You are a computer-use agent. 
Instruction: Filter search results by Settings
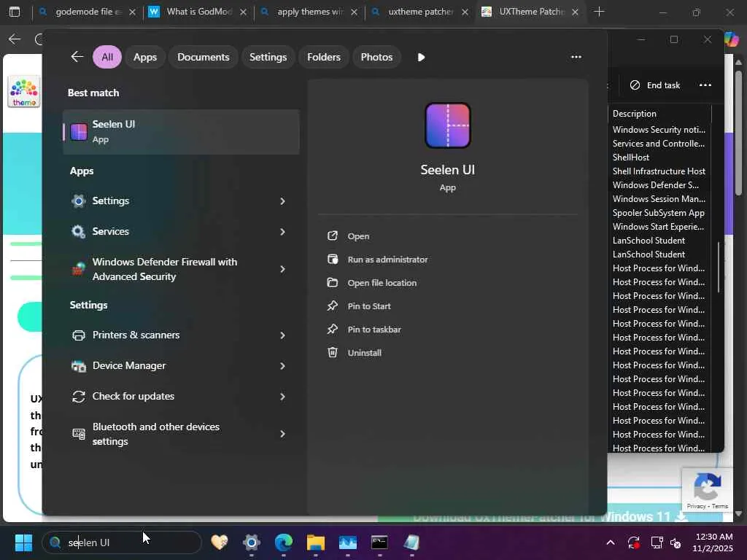(x=268, y=57)
